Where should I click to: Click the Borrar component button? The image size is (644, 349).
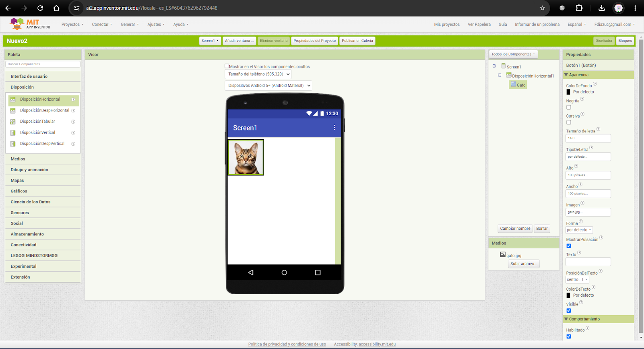click(542, 229)
